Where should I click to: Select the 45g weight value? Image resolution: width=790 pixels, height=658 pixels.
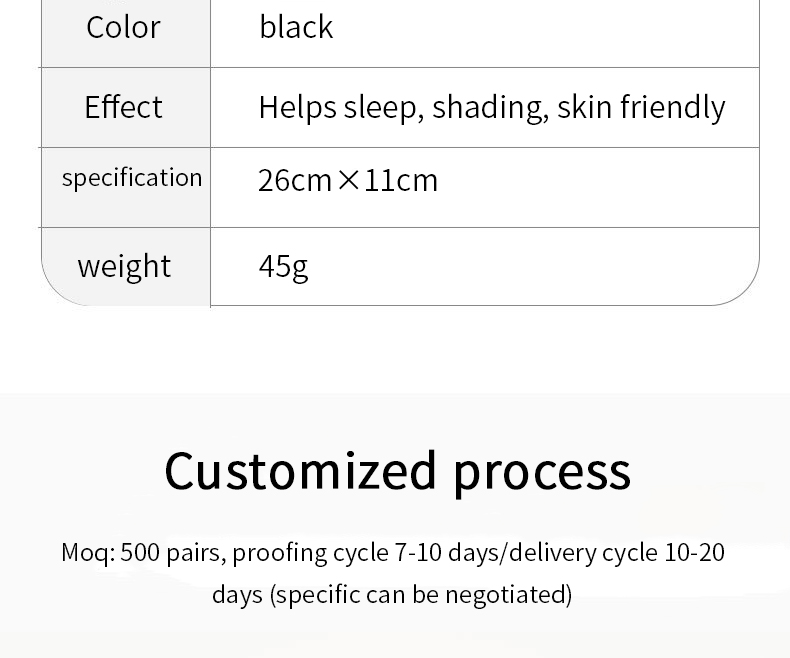[x=283, y=266]
